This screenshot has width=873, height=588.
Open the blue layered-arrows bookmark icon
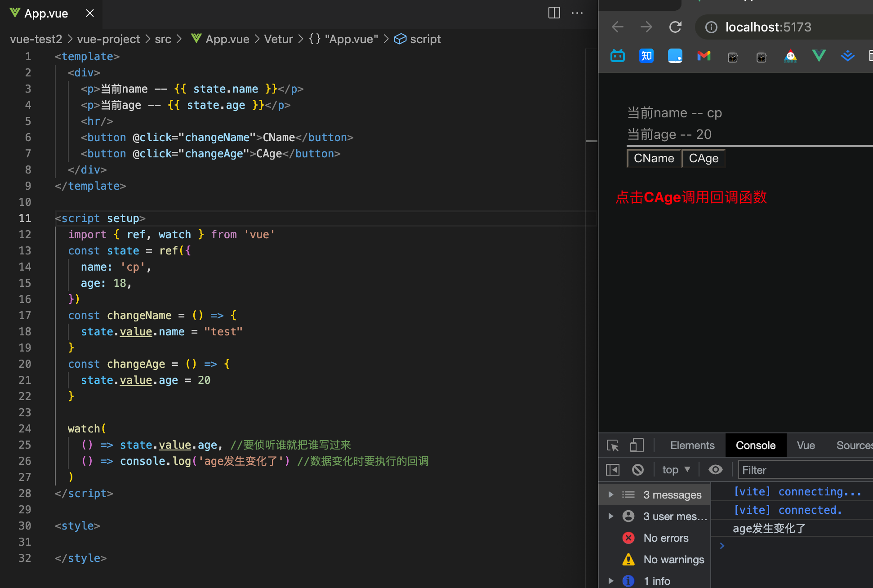[848, 56]
